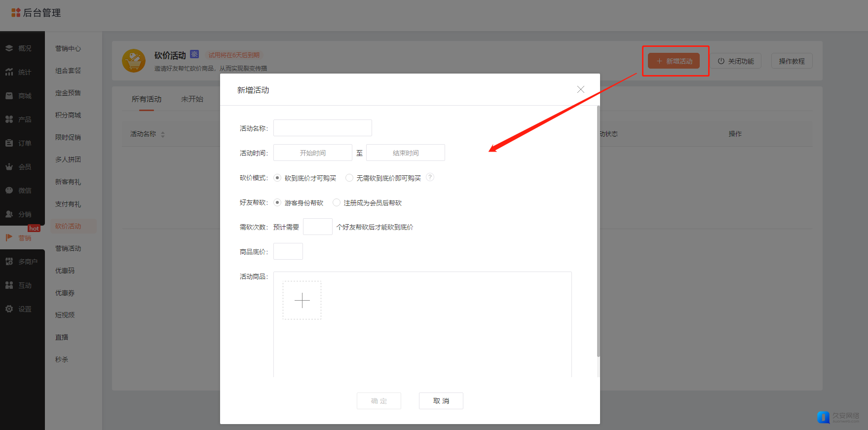The width and height of the screenshot is (868, 430).
Task: Click the 商品底价 price input
Action: point(288,251)
